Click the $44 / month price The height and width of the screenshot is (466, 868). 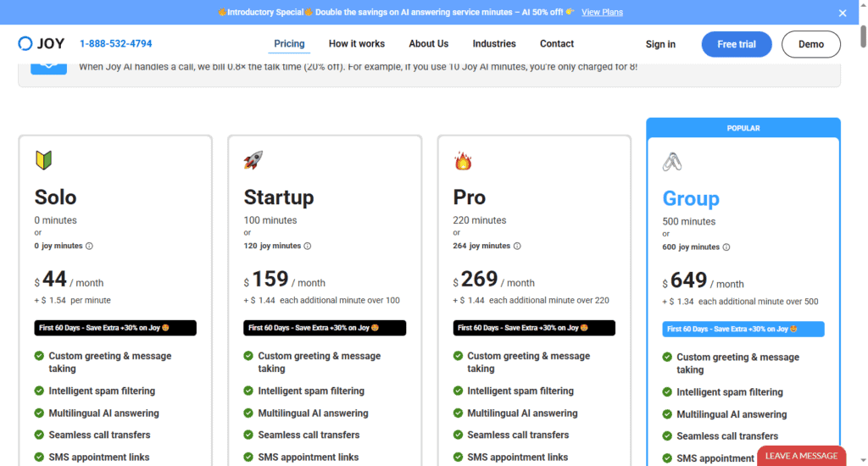(x=69, y=280)
